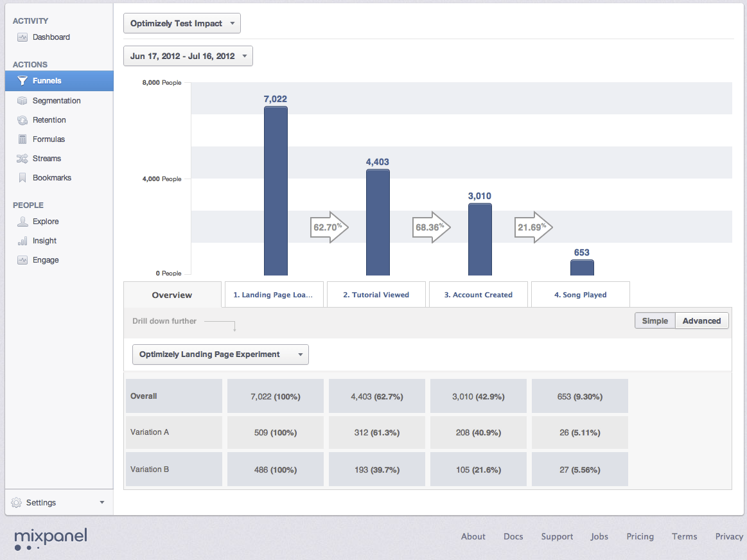Open the date range picker

(x=188, y=56)
